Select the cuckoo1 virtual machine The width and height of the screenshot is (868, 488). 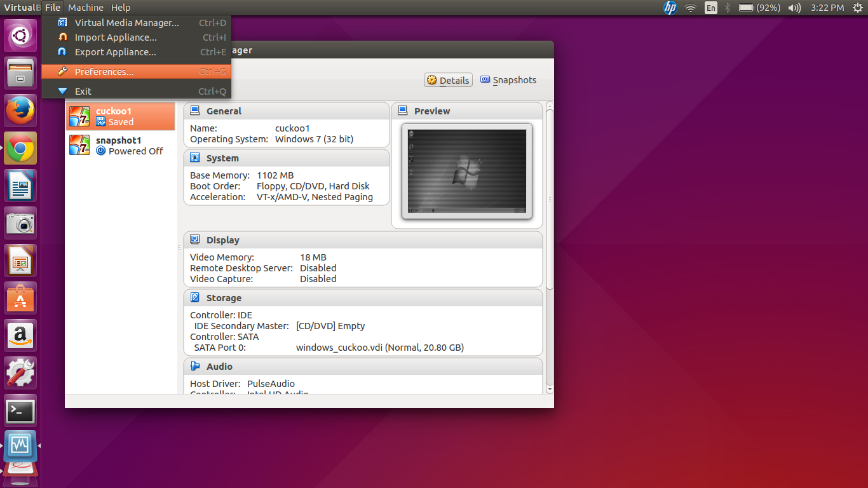tap(120, 116)
